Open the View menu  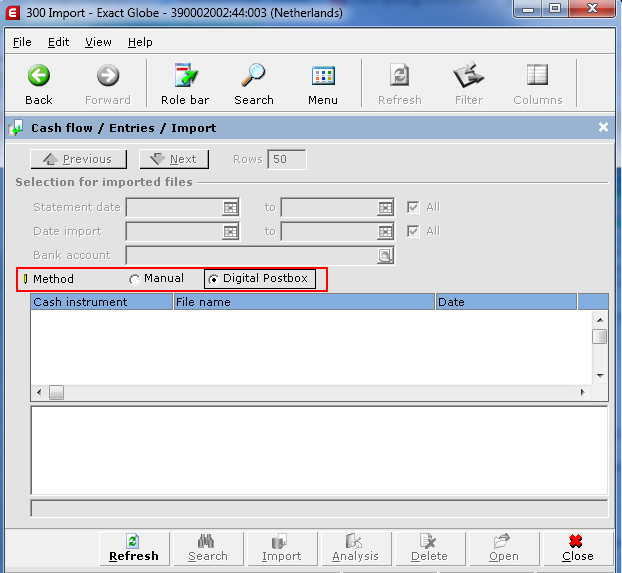click(x=98, y=42)
